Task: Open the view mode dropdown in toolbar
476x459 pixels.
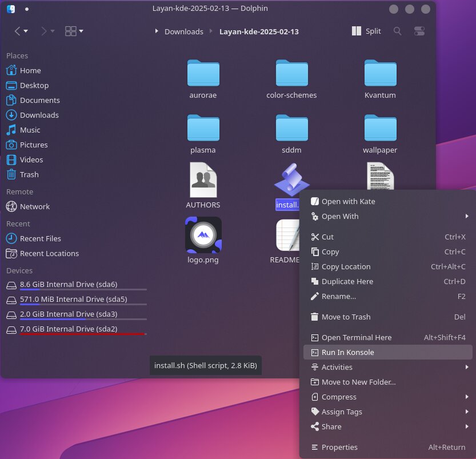Action: (74, 31)
